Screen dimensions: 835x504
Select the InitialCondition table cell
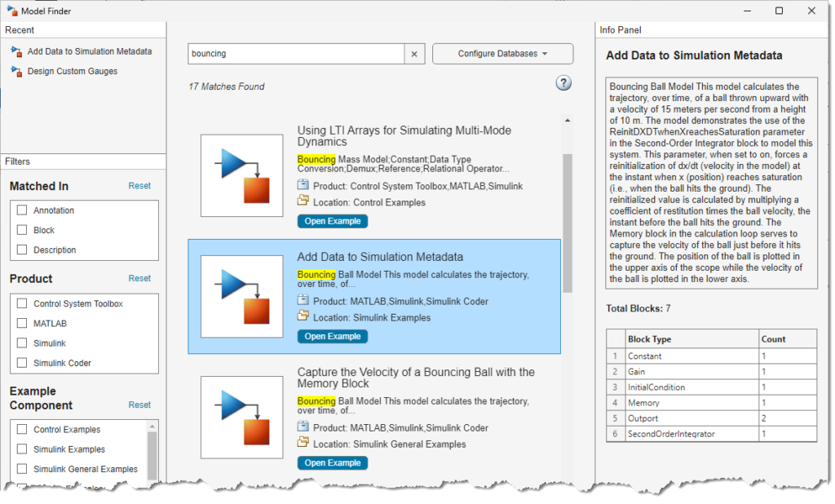coord(691,387)
